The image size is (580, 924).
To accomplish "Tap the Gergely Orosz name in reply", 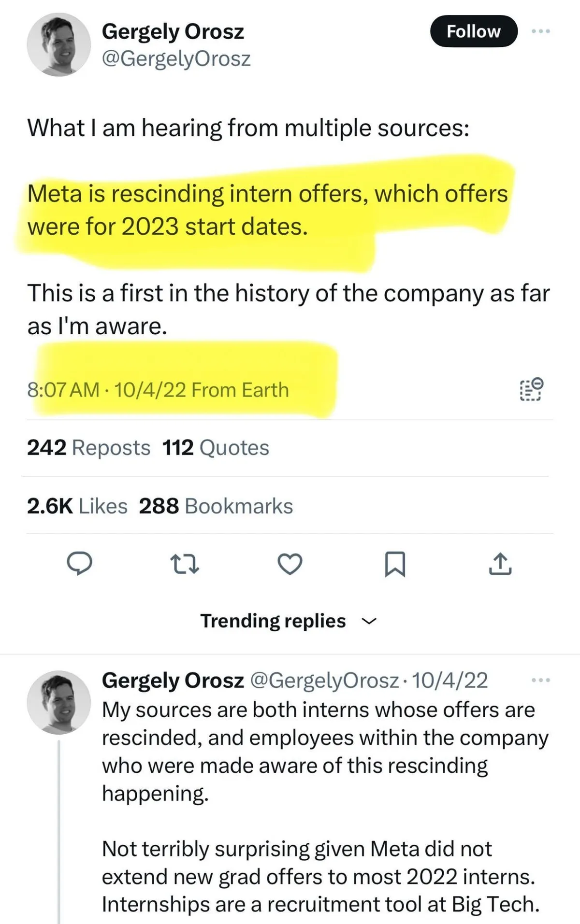I will tap(173, 681).
